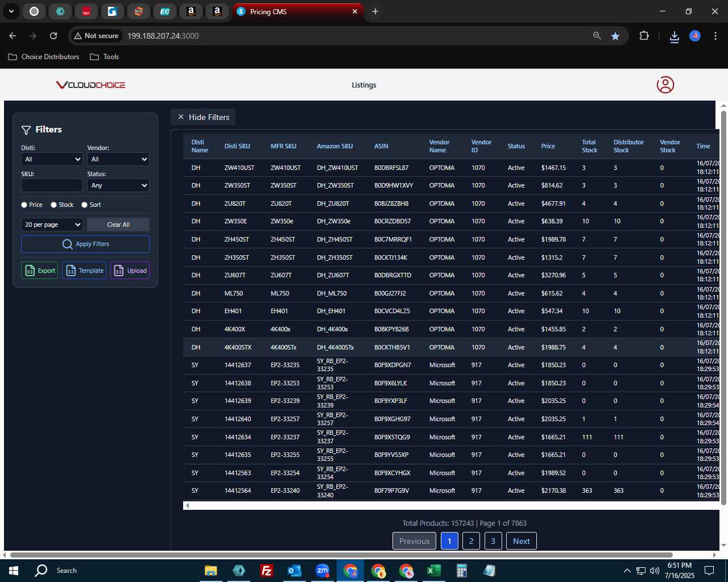Screen dimensions: 728x582
Task: Go to page 3
Action: 493,541
